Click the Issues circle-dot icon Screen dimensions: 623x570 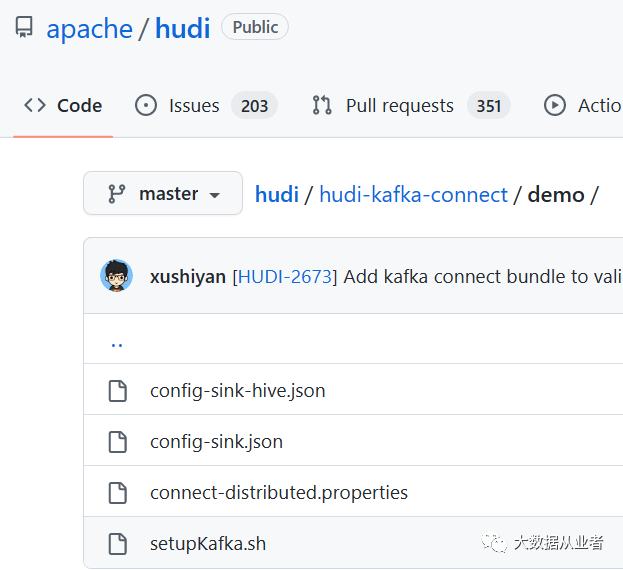(x=146, y=106)
